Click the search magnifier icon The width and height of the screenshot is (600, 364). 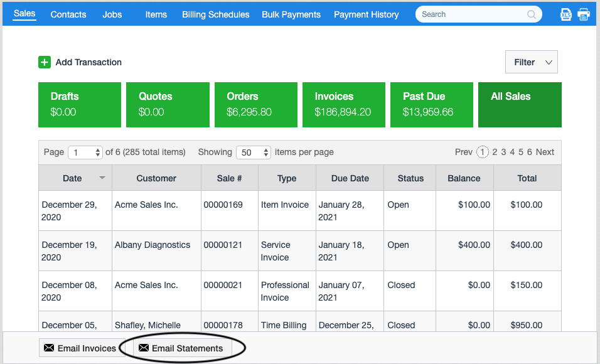tap(532, 14)
